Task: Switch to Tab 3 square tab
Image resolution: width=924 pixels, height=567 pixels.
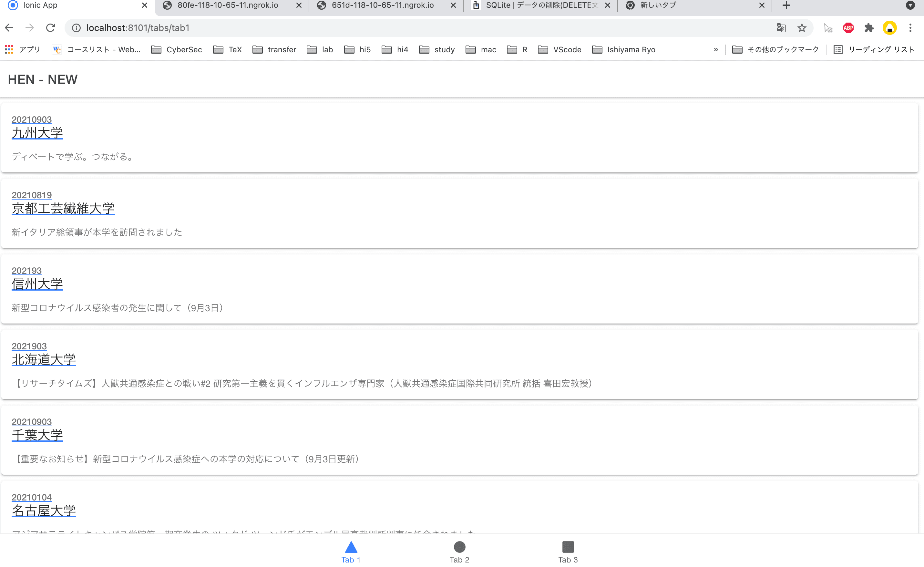Action: click(568, 552)
